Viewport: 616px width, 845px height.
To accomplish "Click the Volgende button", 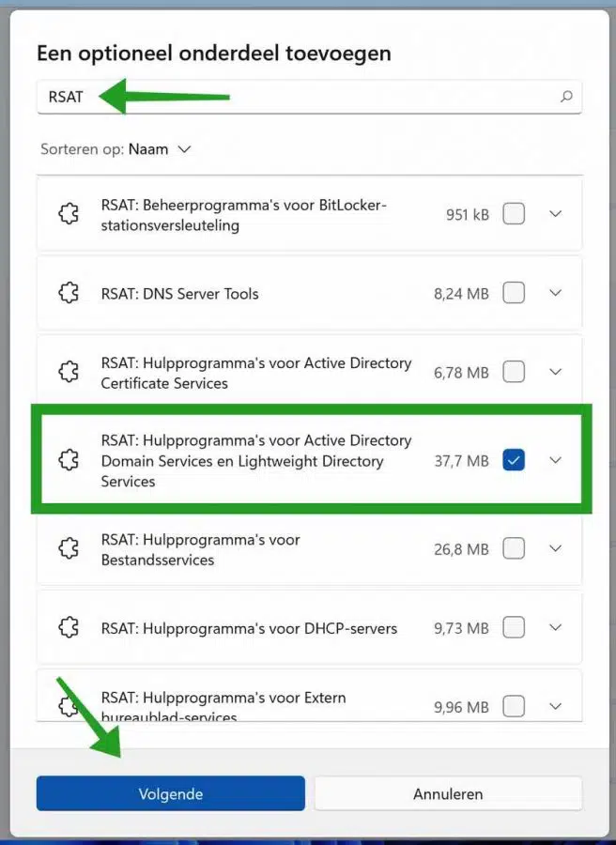I will click(170, 793).
